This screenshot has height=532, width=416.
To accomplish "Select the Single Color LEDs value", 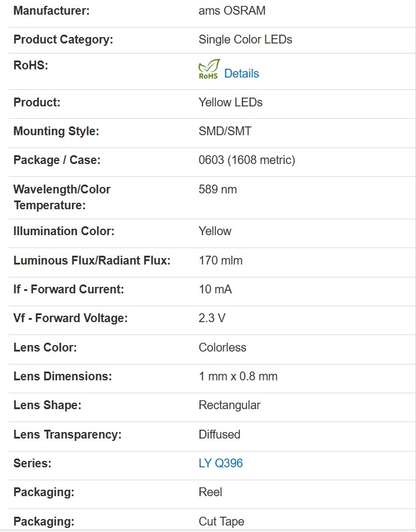I will (x=245, y=39).
